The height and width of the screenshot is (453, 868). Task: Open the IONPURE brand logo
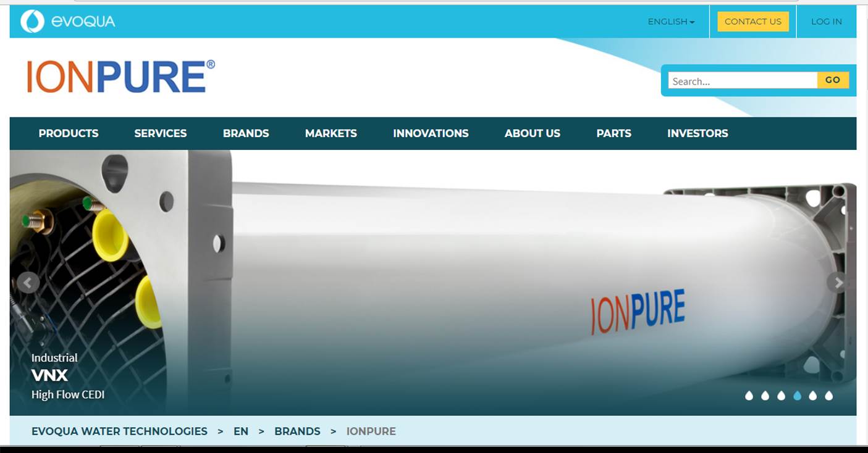pos(121,77)
